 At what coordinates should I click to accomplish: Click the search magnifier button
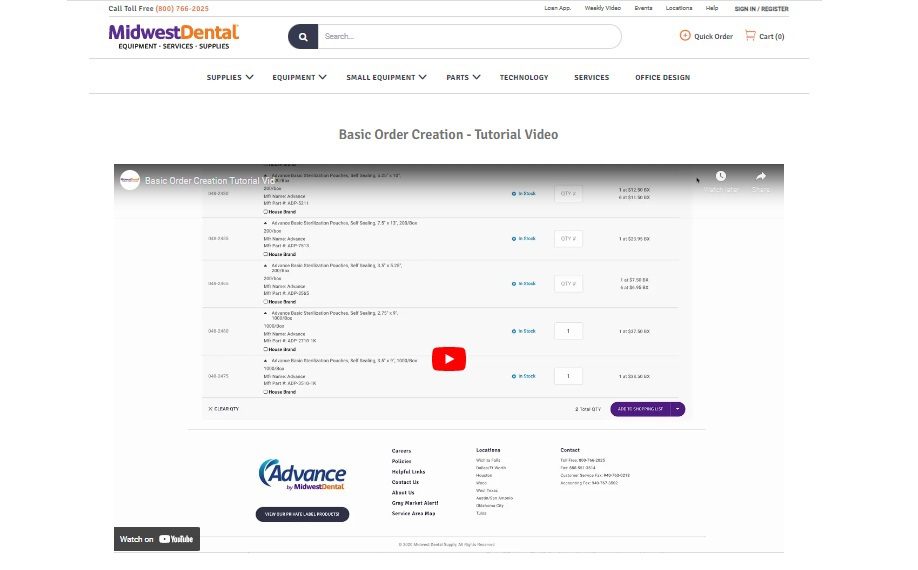click(x=303, y=36)
